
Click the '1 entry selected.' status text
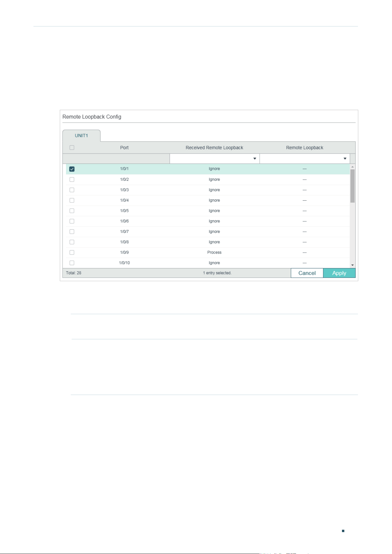click(217, 273)
